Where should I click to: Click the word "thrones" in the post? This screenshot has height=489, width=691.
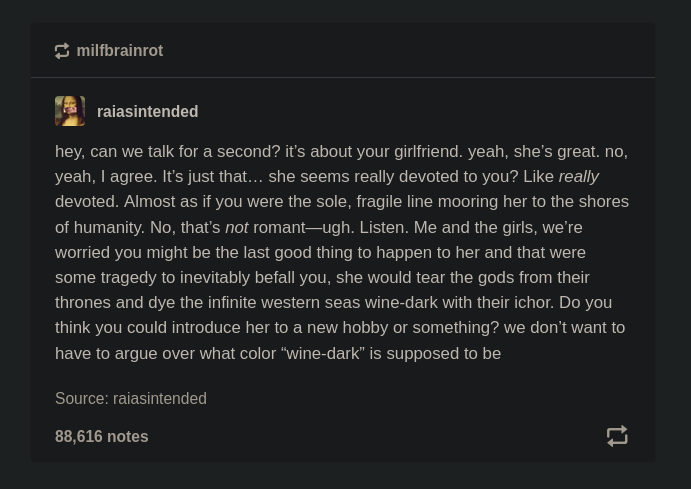[83, 303]
